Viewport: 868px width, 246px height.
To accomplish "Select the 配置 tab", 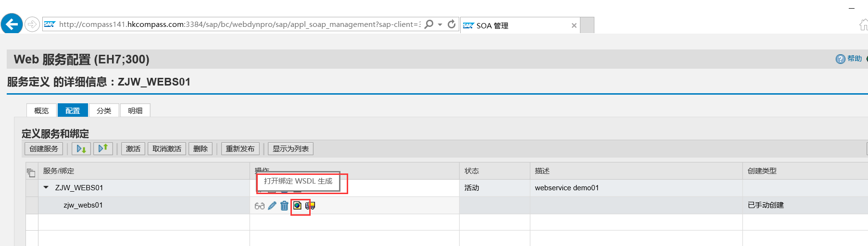I will [73, 111].
